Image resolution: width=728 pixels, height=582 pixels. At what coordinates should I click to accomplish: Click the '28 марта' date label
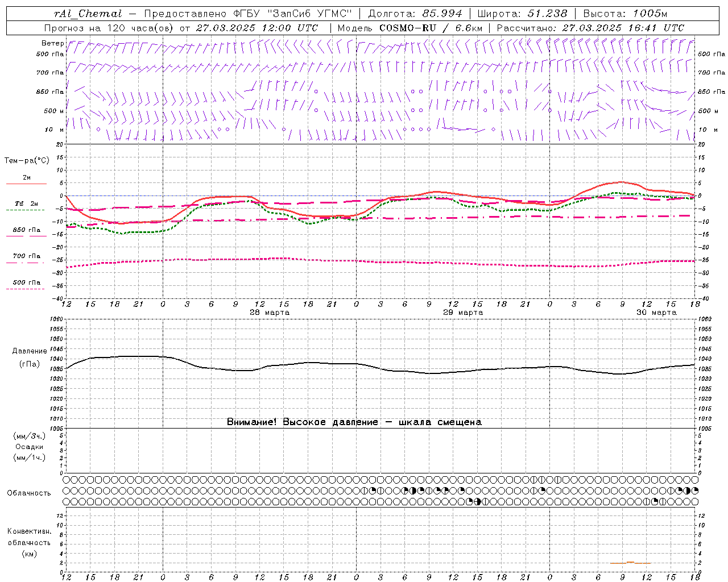click(x=270, y=313)
